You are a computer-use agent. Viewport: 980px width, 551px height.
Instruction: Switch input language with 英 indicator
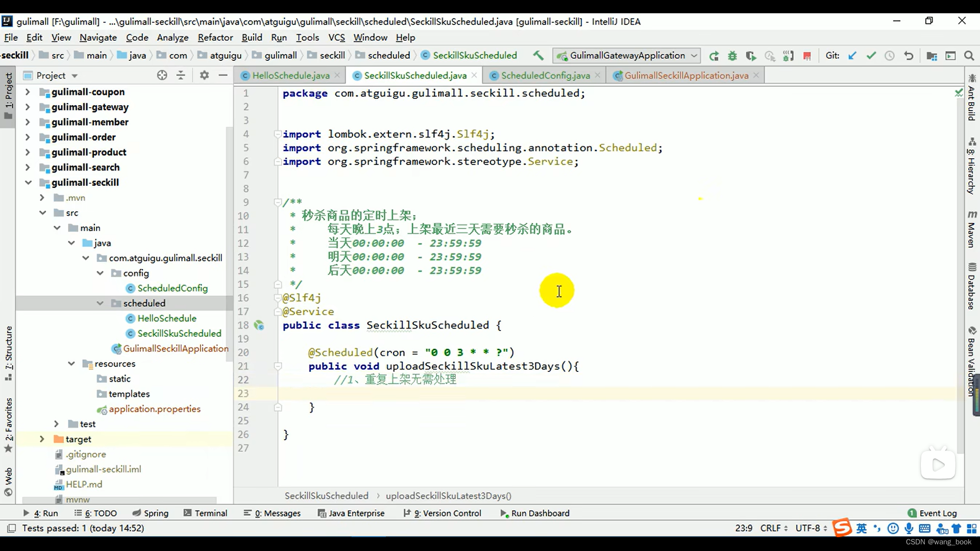tap(862, 528)
